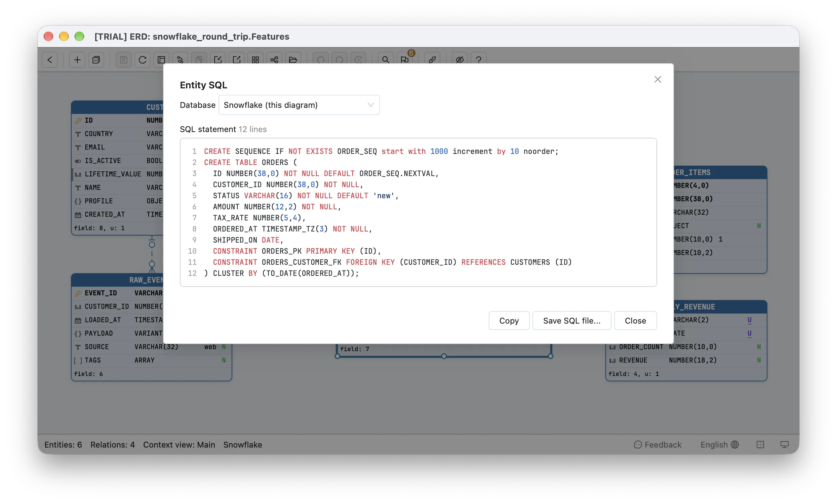Go back using the left arrow toolbar icon
This screenshot has width=837, height=504.
tap(50, 60)
